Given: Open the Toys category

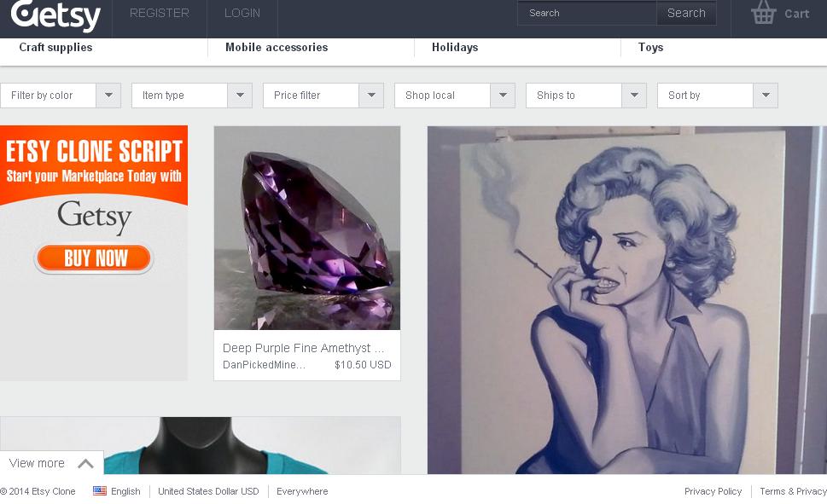Looking at the screenshot, I should point(650,48).
